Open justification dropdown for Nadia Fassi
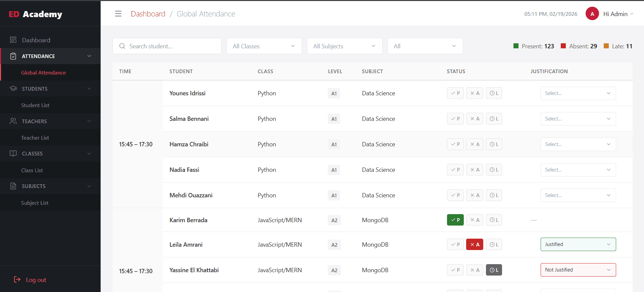Image resolution: width=644 pixels, height=292 pixels. [x=578, y=170]
